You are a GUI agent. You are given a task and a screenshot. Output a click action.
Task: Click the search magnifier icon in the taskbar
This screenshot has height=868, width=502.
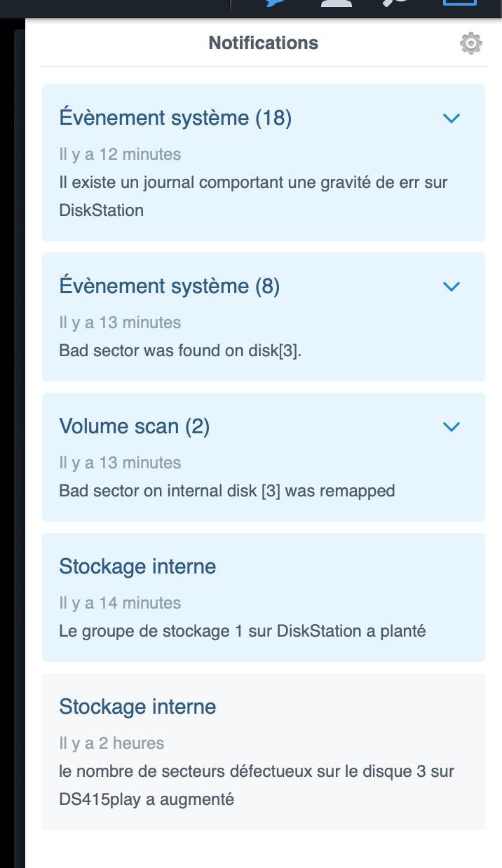pos(396,3)
